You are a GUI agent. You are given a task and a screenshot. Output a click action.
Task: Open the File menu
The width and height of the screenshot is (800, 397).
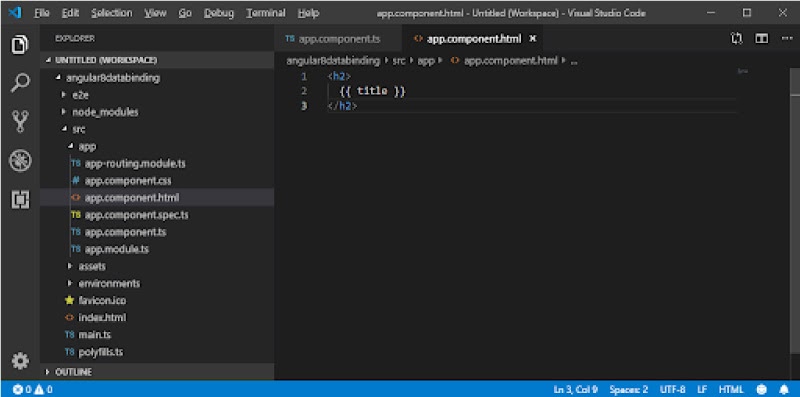(x=41, y=13)
